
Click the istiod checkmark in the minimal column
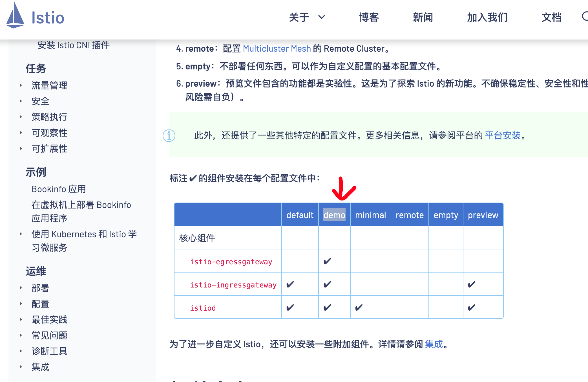[359, 307]
